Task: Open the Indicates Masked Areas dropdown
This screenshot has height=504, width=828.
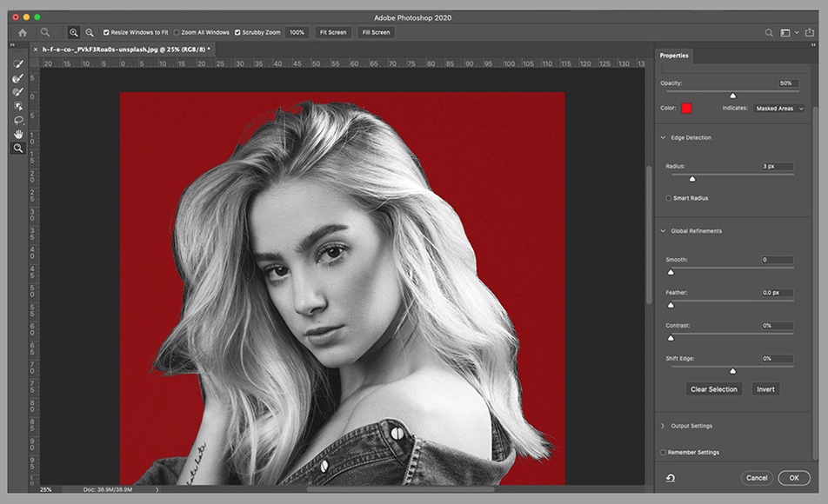Action: 779,109
